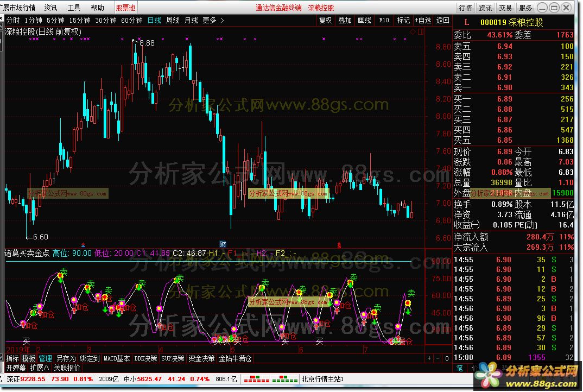Viewport: 583px width, 392px height.
Task: Add the stock to watchlist via +自选
Action: point(423,21)
